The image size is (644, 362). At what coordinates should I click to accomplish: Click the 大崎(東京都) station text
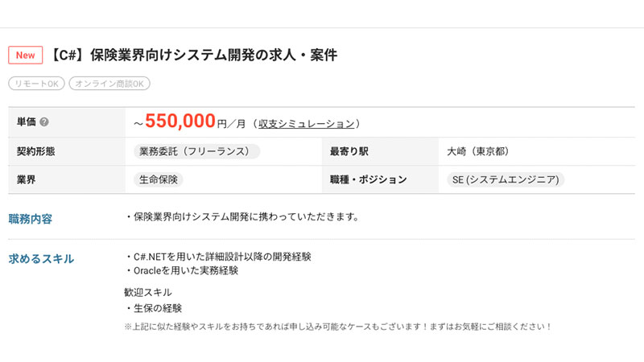pos(478,151)
